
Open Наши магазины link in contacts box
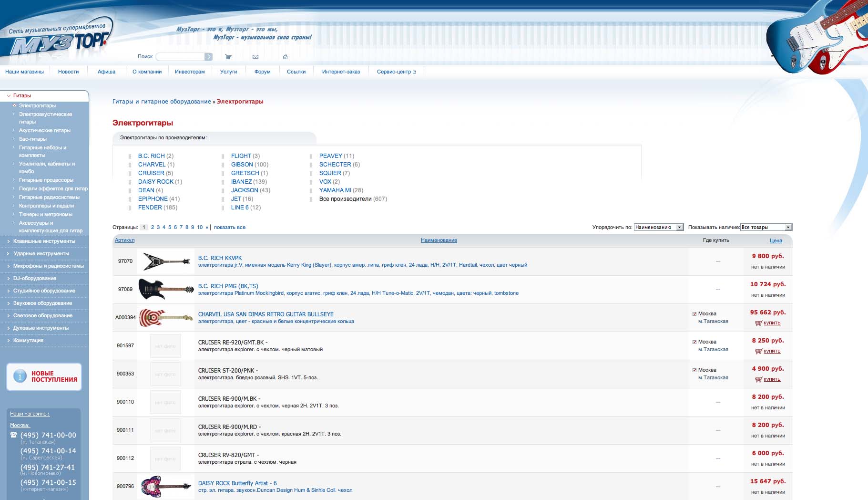(30, 414)
